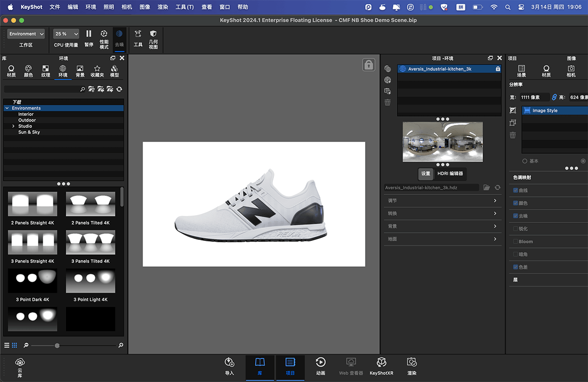Click the add folder icon in library

91,89
